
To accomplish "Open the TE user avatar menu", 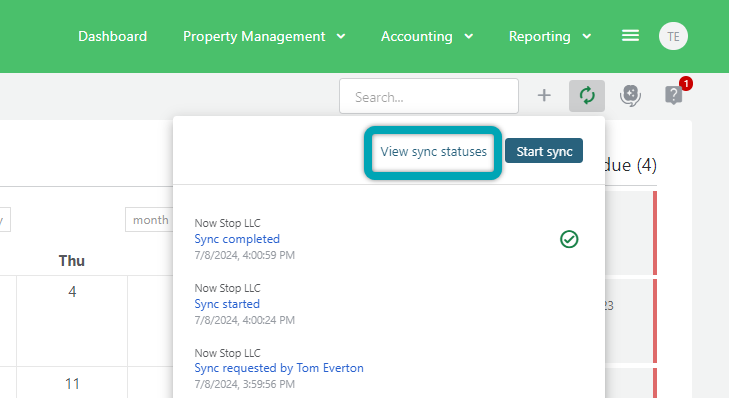I will [673, 36].
